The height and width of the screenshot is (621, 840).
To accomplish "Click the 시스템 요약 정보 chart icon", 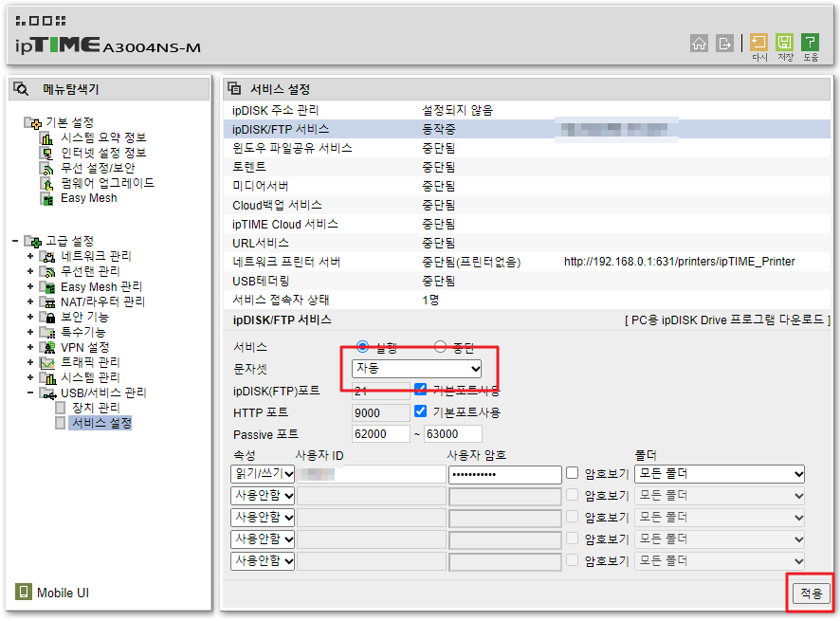I will [47, 138].
